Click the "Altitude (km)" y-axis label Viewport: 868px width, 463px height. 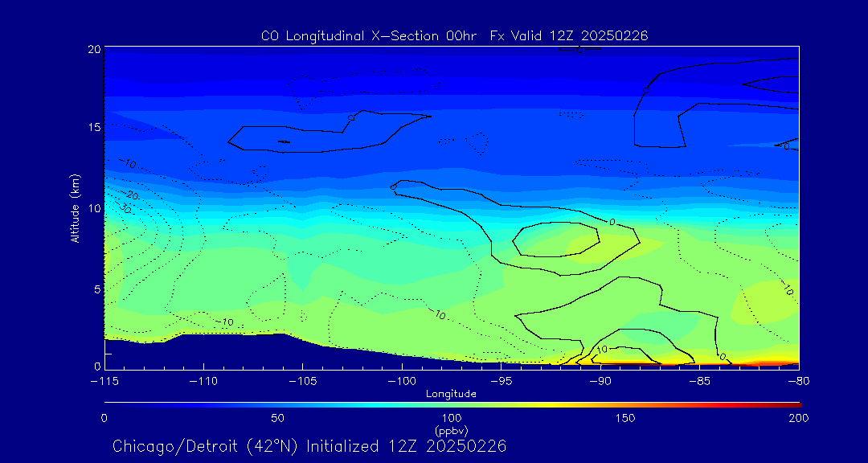coord(75,208)
